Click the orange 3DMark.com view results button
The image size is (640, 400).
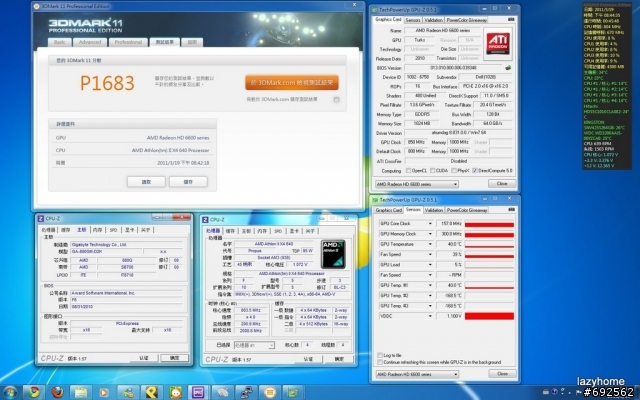[292, 82]
